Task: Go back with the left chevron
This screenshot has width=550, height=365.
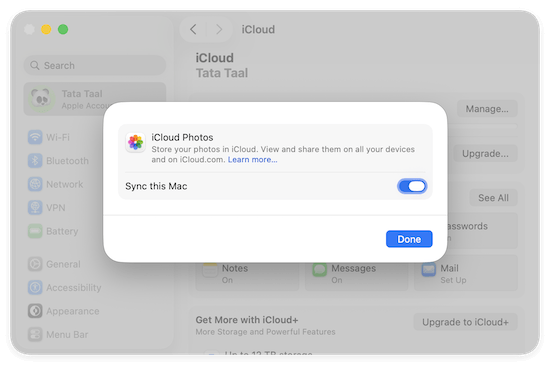Action: pos(193,29)
